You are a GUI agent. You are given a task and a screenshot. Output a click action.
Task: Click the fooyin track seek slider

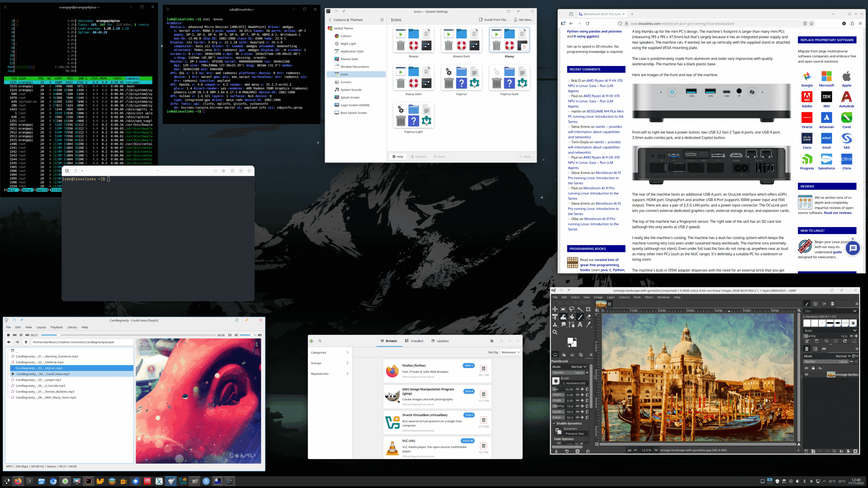(x=129, y=335)
